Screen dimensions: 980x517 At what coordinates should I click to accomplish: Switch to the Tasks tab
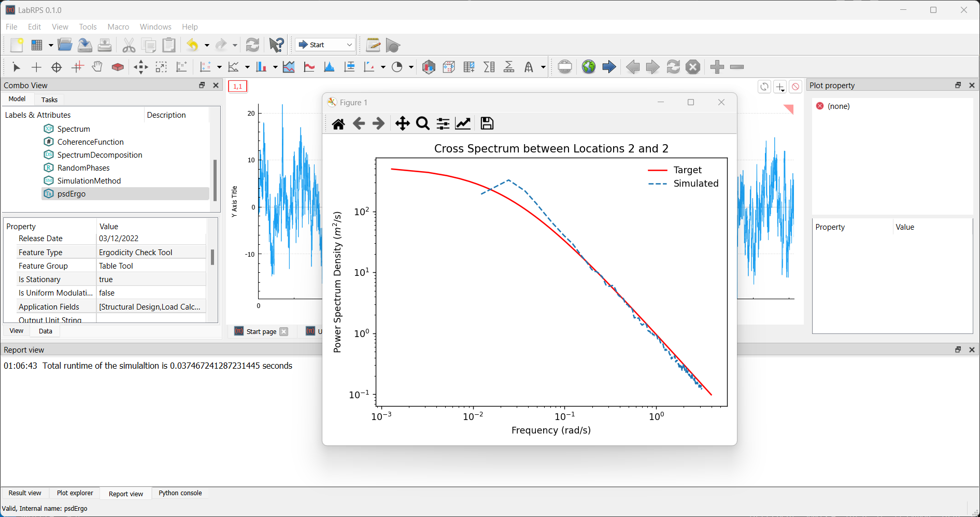[49, 100]
